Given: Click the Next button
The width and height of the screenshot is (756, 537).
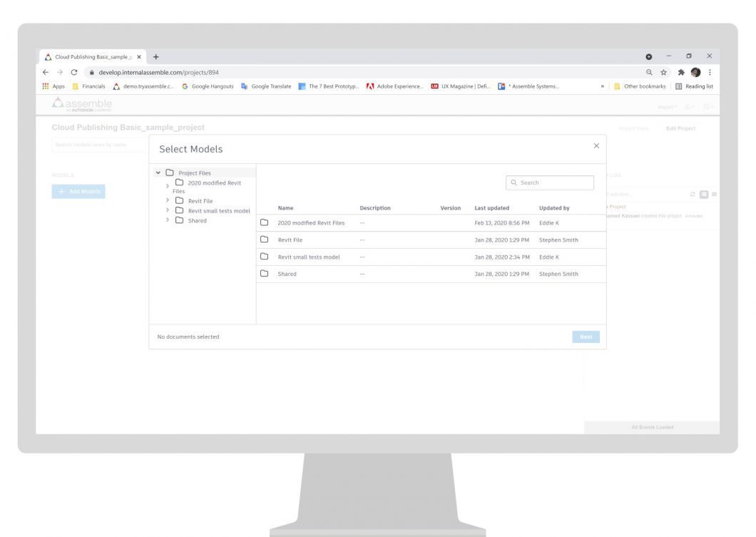Looking at the screenshot, I should pyautogui.click(x=586, y=337).
